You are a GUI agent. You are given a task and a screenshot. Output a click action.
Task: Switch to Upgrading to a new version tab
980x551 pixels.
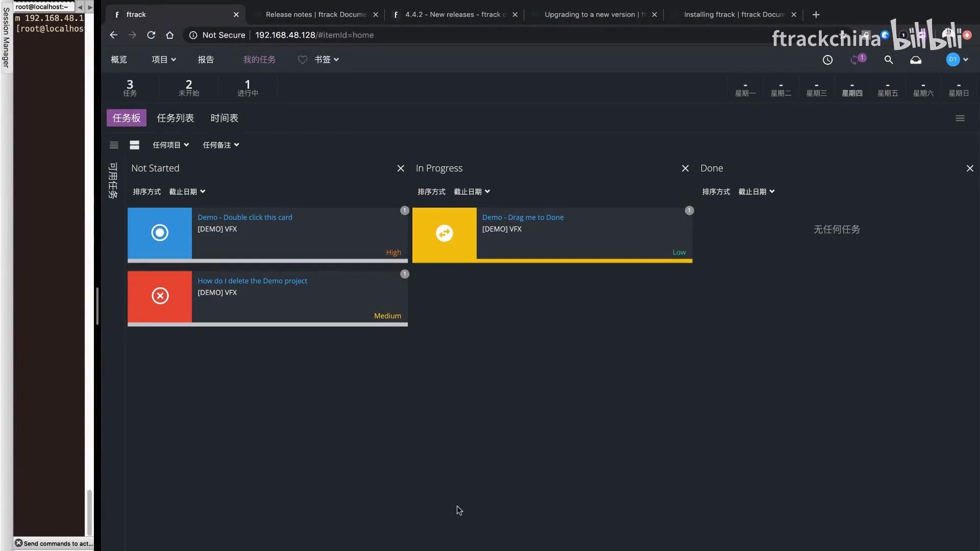(x=594, y=14)
